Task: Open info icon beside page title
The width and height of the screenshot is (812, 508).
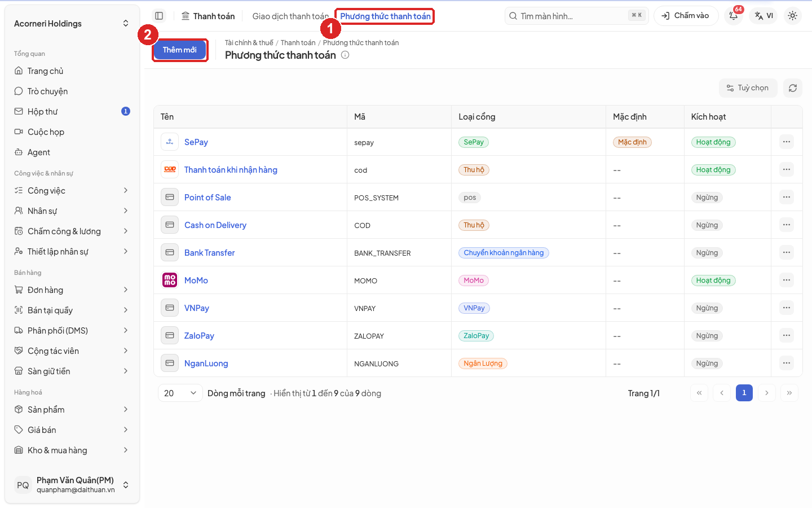Action: click(345, 55)
